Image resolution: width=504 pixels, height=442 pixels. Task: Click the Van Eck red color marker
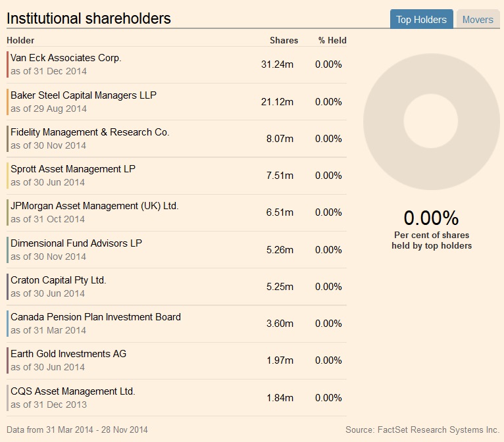point(8,64)
